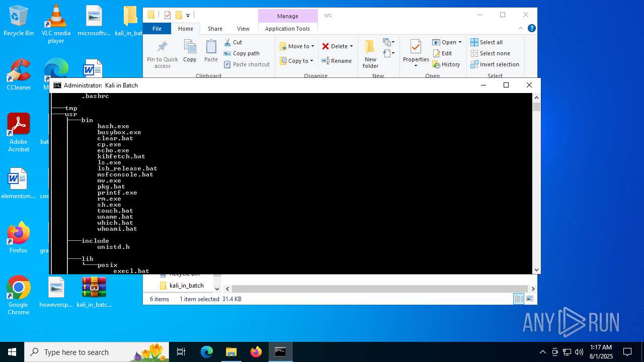Open File Explorer from taskbar
The height and width of the screenshot is (362, 644).
(x=231, y=352)
